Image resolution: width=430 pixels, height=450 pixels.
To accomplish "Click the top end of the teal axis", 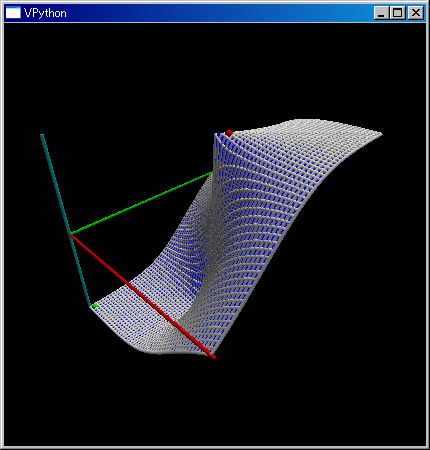I will (x=42, y=135).
